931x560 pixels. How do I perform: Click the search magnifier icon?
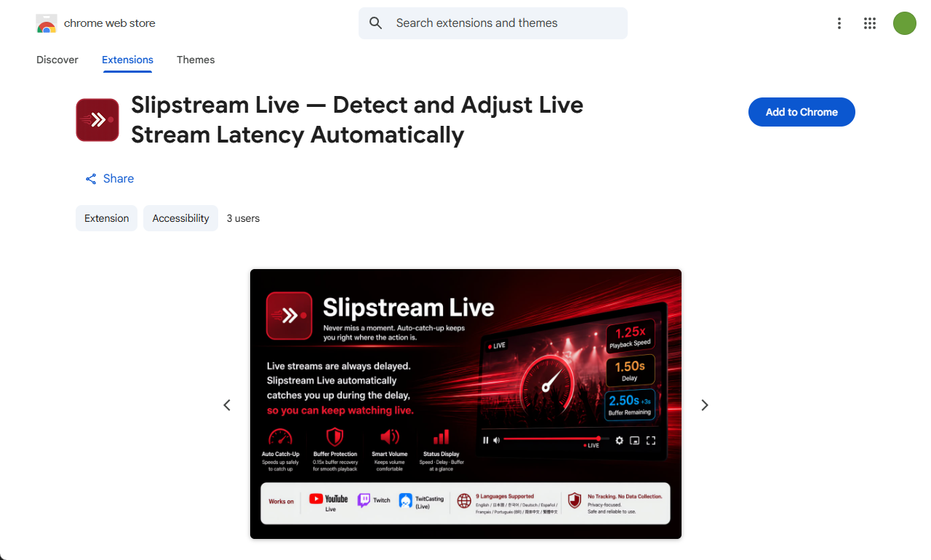[376, 23]
